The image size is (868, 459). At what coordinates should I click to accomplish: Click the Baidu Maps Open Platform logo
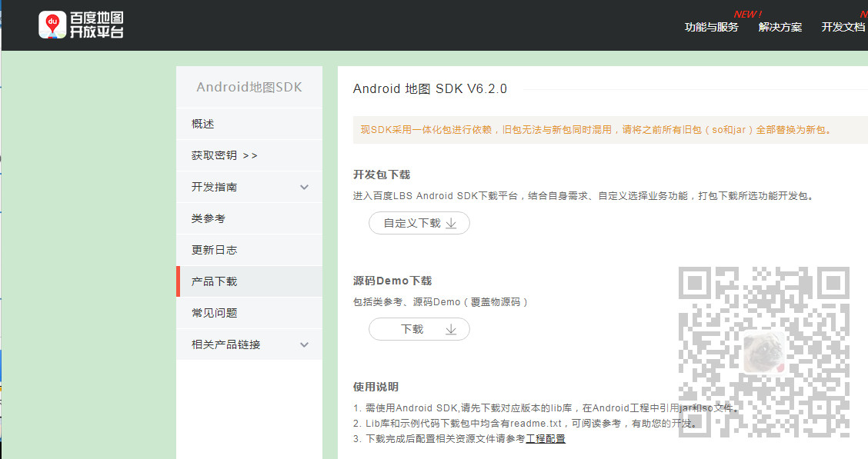point(81,25)
